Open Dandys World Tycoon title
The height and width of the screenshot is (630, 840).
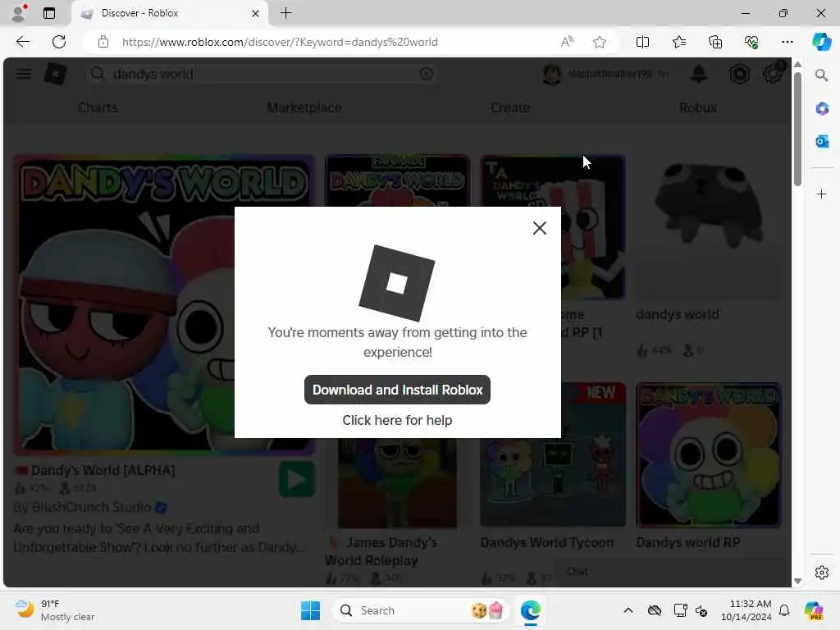tap(547, 543)
